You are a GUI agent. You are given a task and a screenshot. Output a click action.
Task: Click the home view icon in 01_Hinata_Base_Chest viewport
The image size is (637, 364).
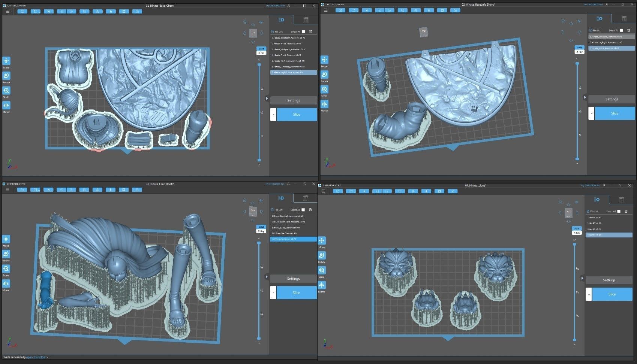point(245,22)
